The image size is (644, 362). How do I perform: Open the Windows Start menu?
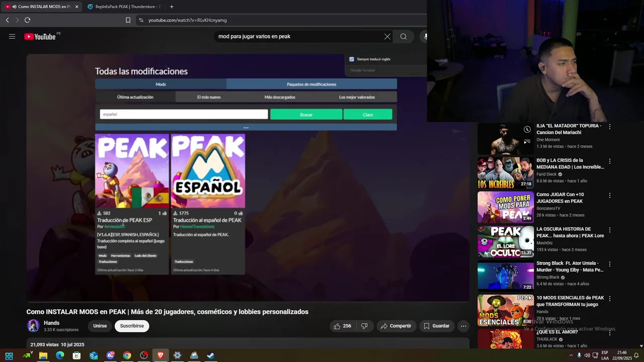9,355
